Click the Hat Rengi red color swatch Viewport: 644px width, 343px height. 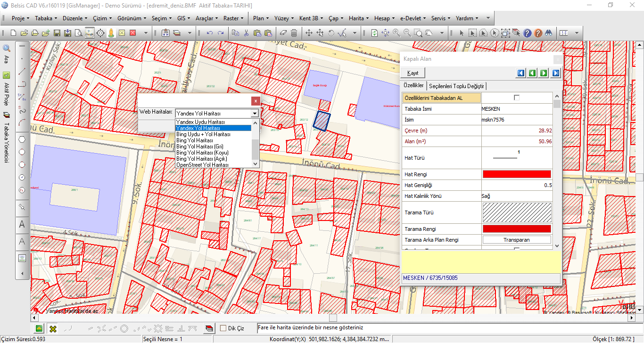pos(517,174)
